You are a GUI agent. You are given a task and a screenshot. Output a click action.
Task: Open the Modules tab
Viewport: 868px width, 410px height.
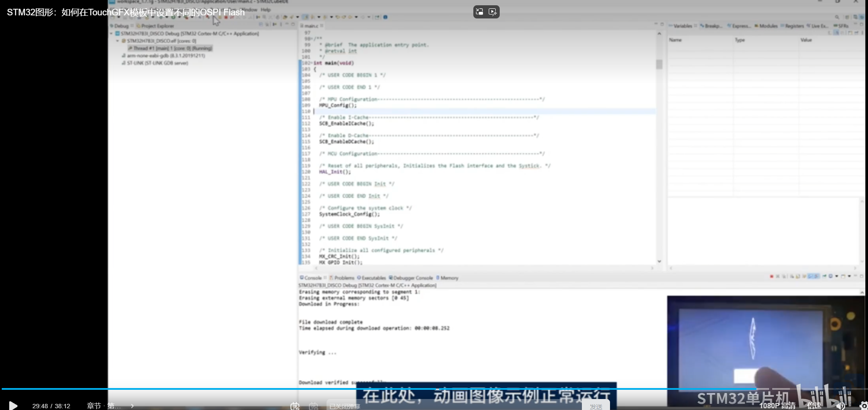coord(766,26)
